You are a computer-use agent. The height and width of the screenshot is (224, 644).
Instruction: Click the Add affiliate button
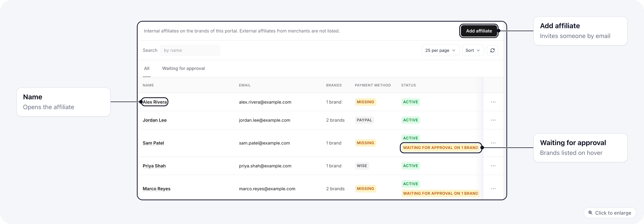click(479, 31)
